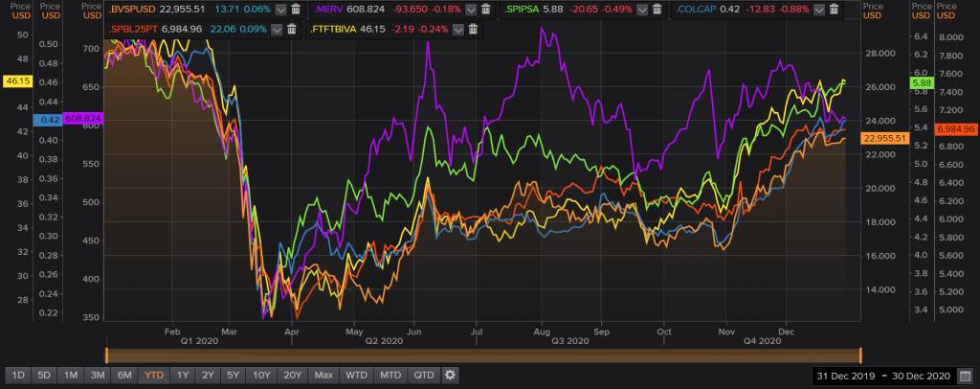Viewport: 980px width, 389px height.
Task: Click trash icon next to .SPIPSA
Action: tap(657, 9)
